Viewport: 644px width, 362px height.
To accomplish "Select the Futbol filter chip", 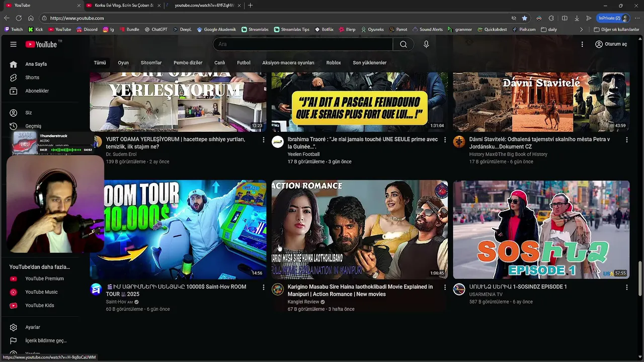I will point(244,63).
